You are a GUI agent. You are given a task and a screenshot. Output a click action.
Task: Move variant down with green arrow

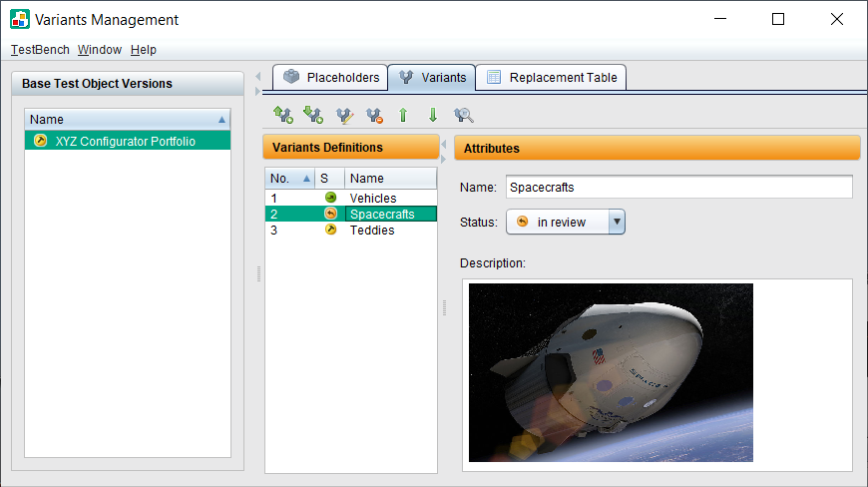(x=433, y=116)
